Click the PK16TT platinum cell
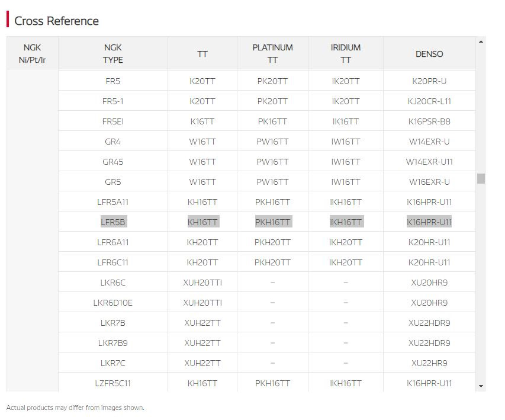 [272, 121]
